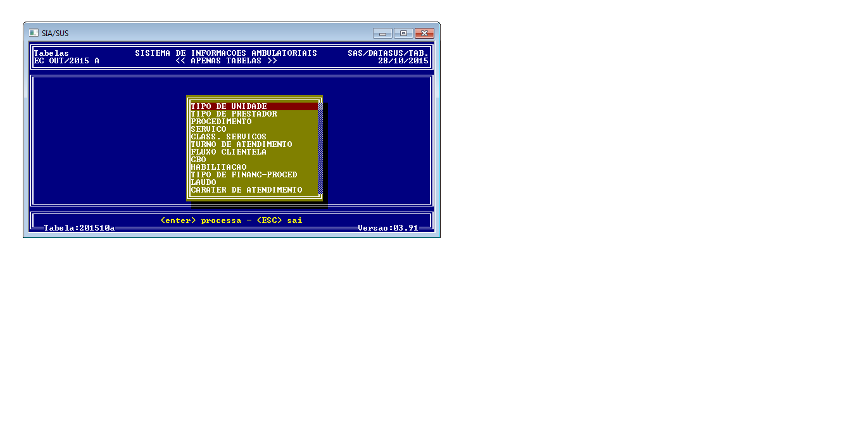Pick CLASS. SERVICOS in the menu
Image resolution: width=868 pixels, height=425 pixels.
(229, 137)
